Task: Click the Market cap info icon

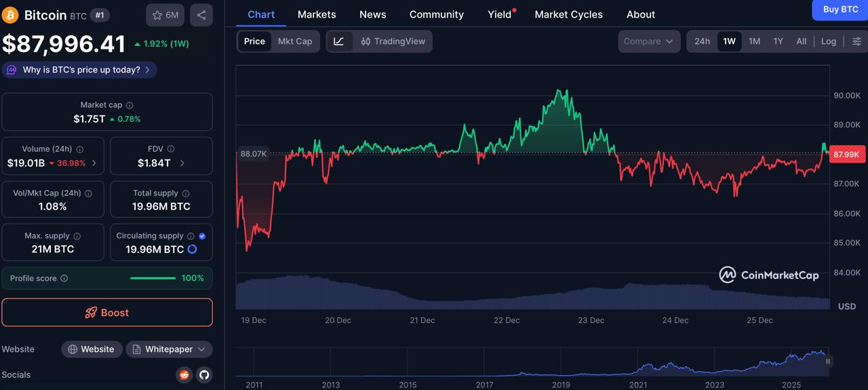Action: pos(130,105)
